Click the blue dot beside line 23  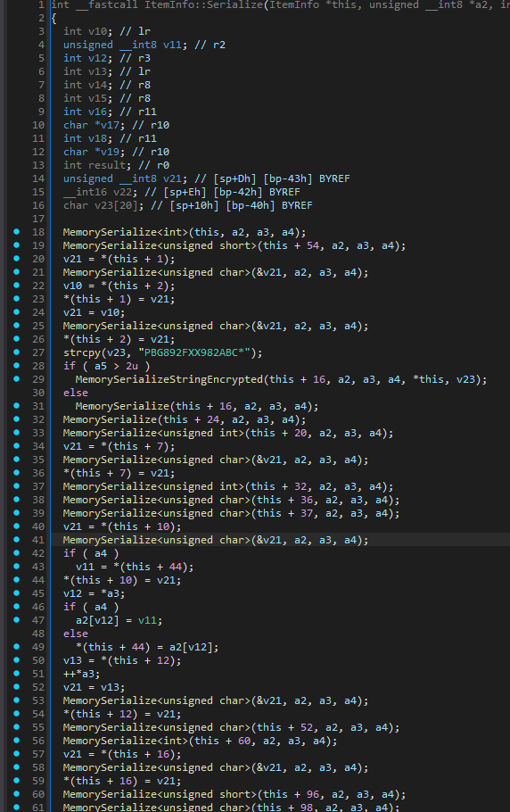tap(17, 299)
